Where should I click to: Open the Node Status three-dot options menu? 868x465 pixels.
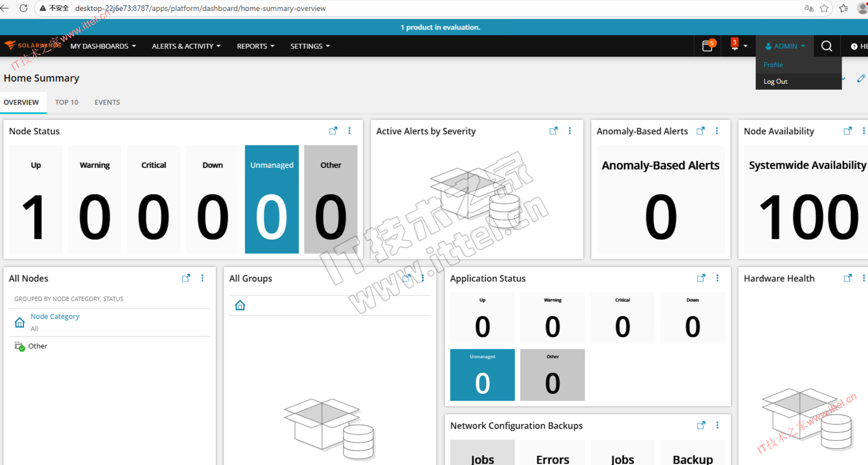point(350,131)
